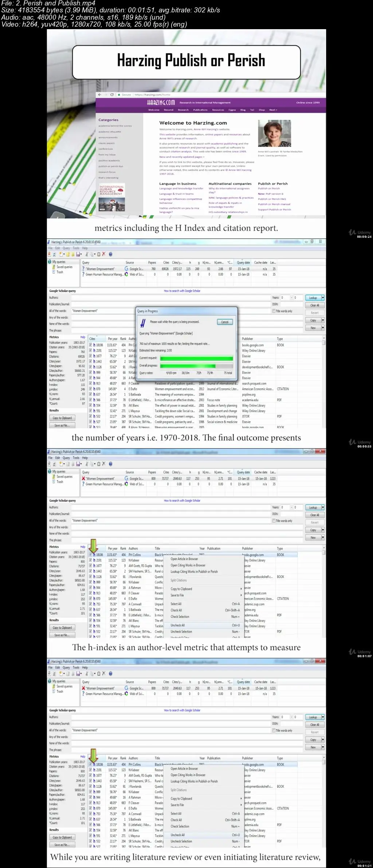Click red X delete toolbar icon, 00:01:07 frame
The image size is (373, 868).
(x=104, y=464)
